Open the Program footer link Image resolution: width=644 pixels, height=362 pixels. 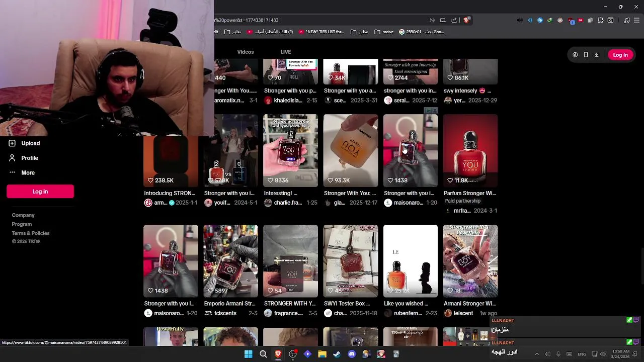click(x=22, y=224)
